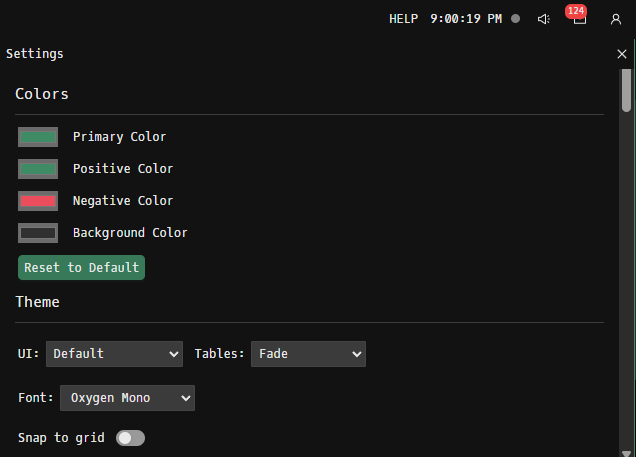Click the scroll down arrow of Settings panel

[x=626, y=450]
